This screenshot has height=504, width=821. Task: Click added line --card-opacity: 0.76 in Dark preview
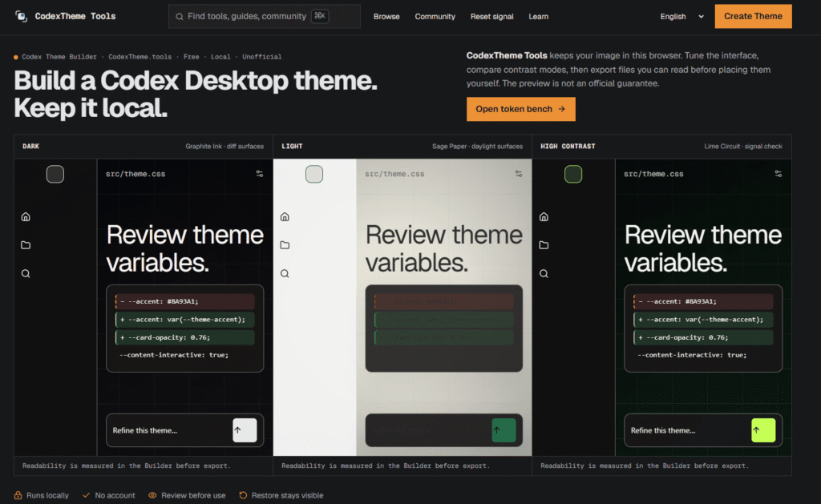point(185,337)
